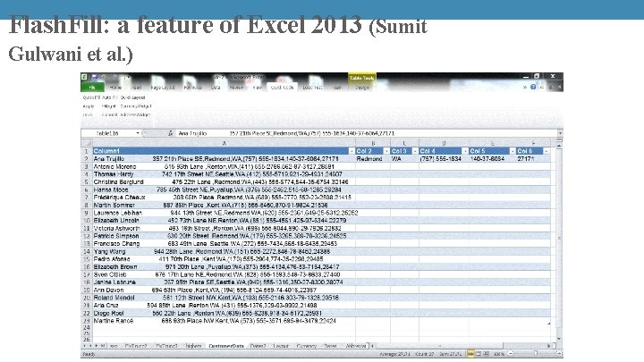Select the Christina Berglund row cell
Image resolution: width=644 pixels, height=362 pixels.
click(224, 181)
